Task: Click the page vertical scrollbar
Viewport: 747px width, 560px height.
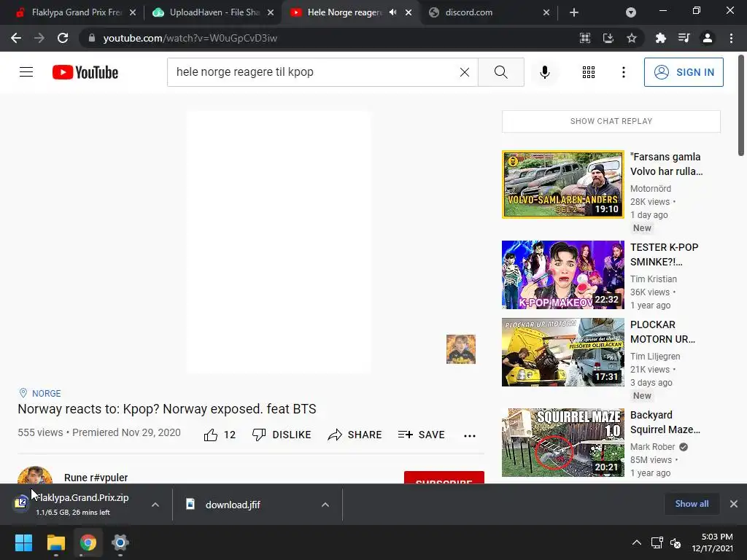Action: pos(741,105)
